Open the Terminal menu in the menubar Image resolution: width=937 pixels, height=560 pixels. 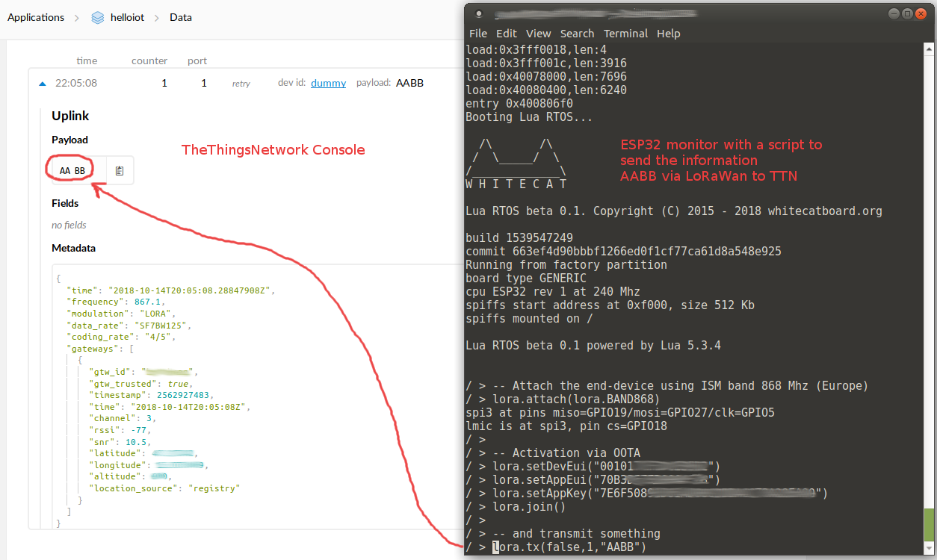tap(626, 34)
